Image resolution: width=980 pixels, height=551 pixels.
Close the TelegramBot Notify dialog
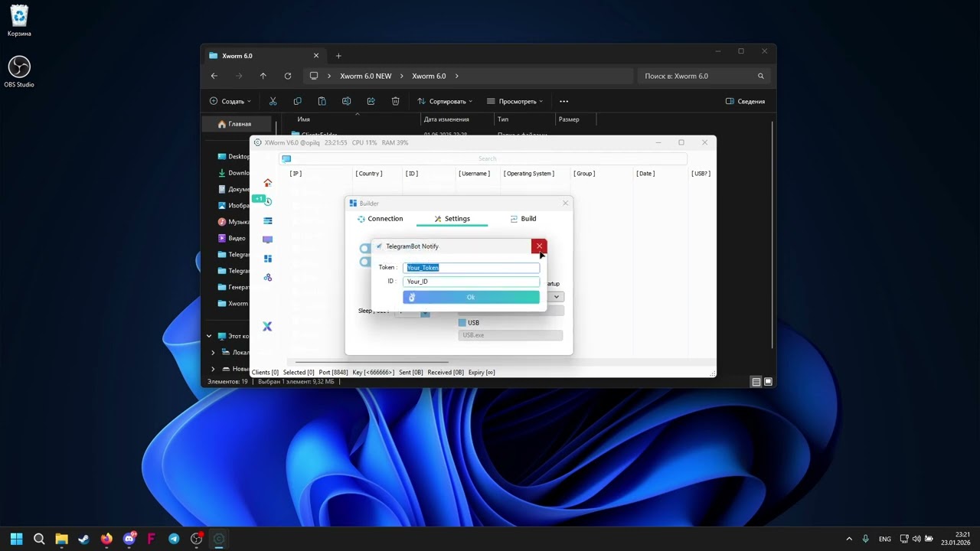[539, 246]
